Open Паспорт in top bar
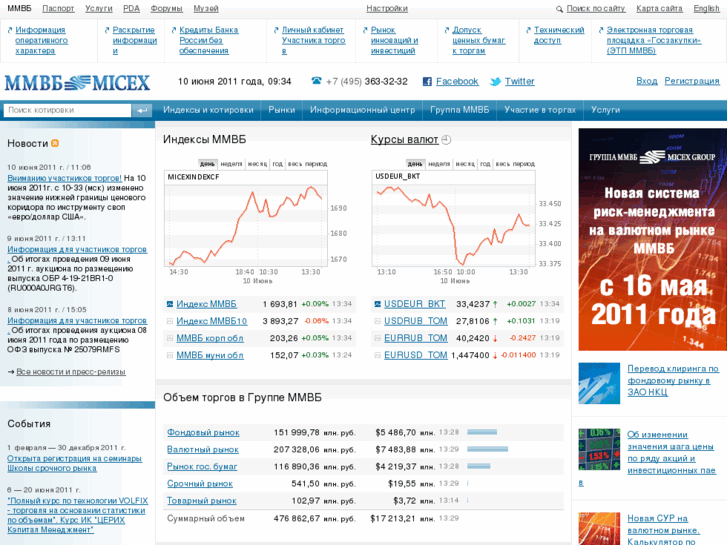 click(x=58, y=8)
